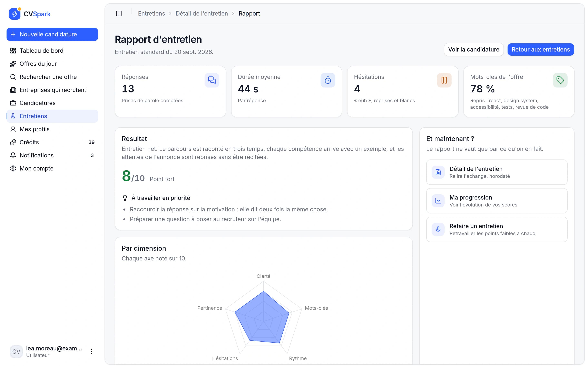Click the 78 % keyword score value

pos(482,89)
